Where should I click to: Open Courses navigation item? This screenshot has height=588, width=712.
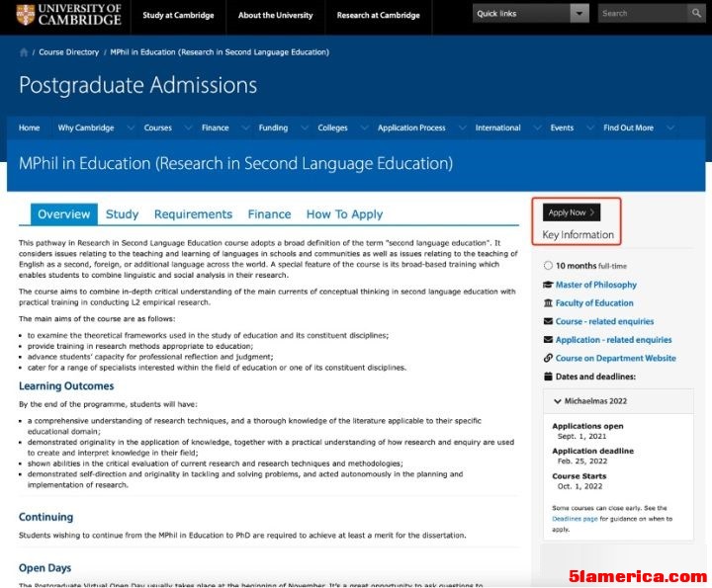click(157, 127)
